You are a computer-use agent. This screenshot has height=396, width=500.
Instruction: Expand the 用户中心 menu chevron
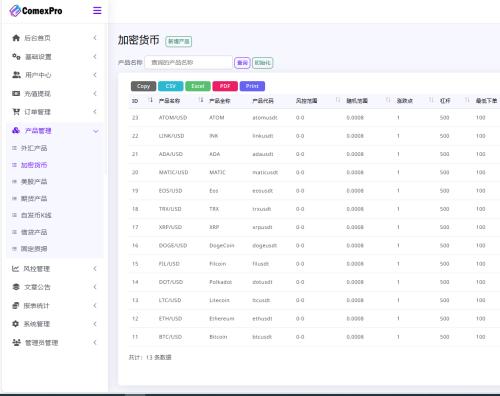(95, 75)
